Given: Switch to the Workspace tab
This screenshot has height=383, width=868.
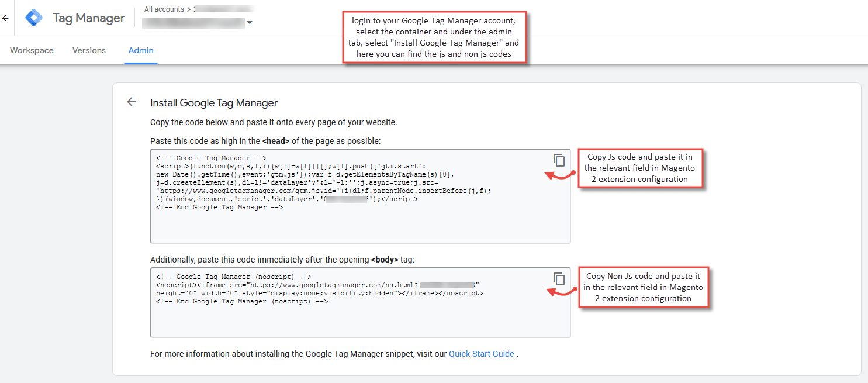Looking at the screenshot, I should 32,50.
